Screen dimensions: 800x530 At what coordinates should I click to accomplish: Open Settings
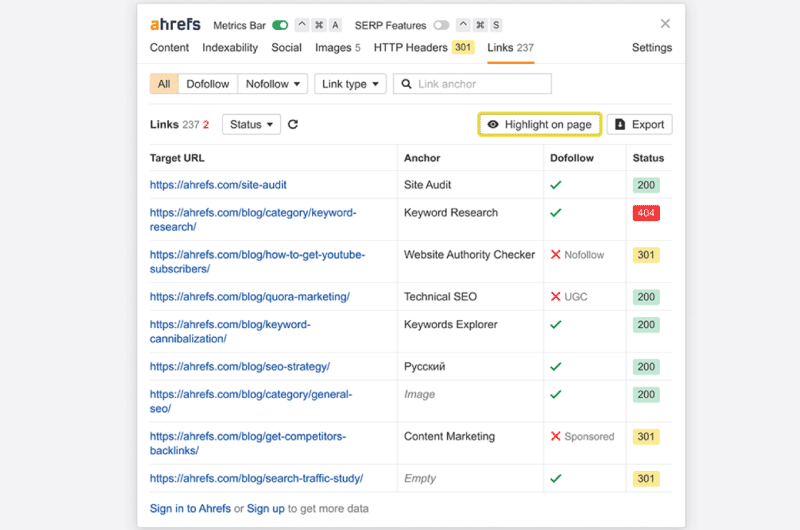pos(652,47)
